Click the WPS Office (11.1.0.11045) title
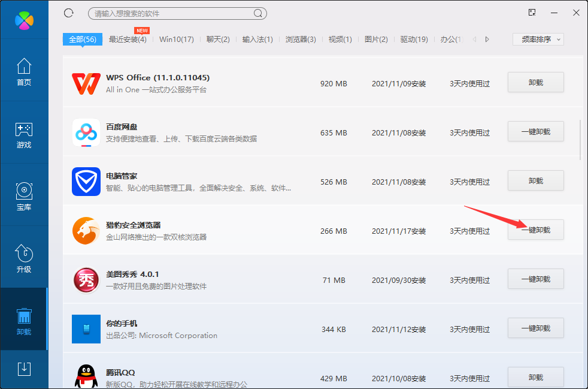588x389 pixels. point(158,78)
